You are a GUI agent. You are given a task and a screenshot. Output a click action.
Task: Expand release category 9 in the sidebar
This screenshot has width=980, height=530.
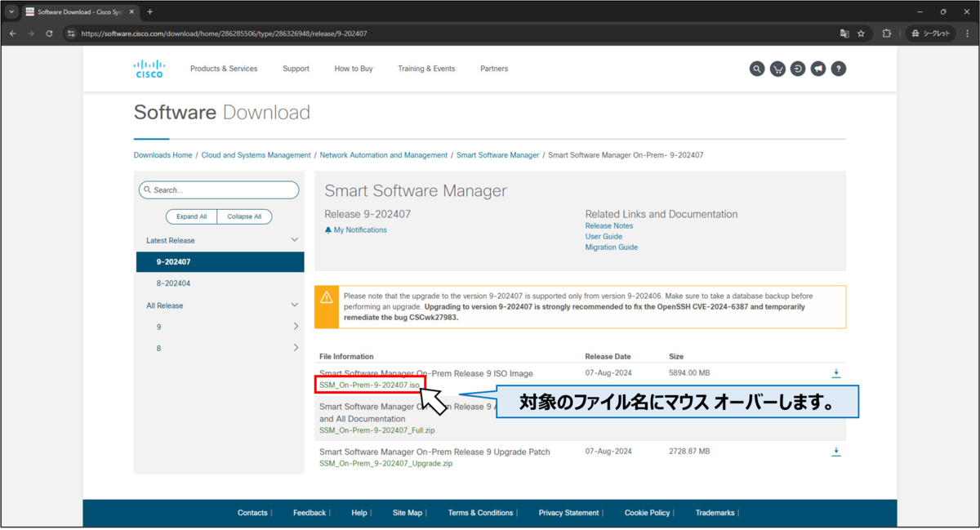(296, 326)
